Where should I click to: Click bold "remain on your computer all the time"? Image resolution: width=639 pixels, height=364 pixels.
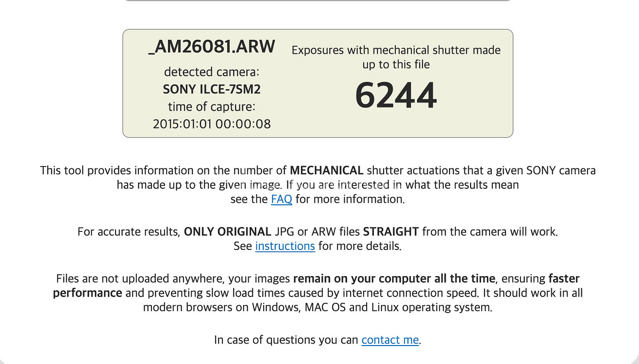point(394,279)
